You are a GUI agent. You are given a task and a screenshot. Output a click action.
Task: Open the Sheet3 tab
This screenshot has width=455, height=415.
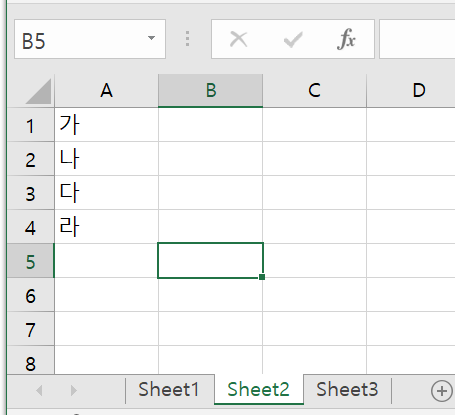[x=347, y=389]
